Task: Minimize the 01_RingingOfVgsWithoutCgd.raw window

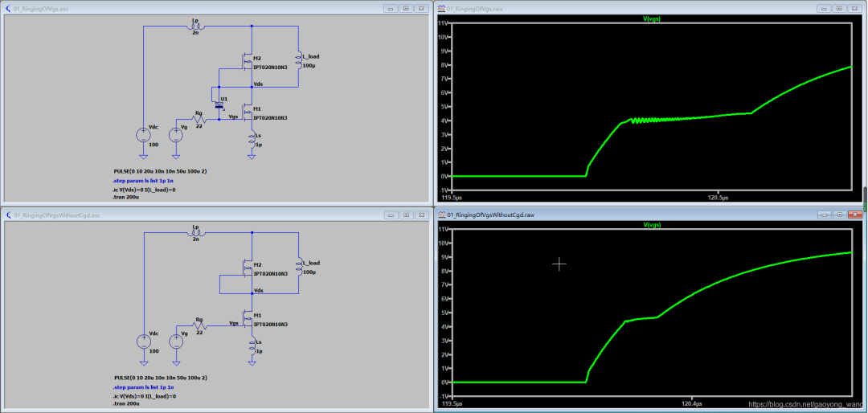Action: (825, 215)
